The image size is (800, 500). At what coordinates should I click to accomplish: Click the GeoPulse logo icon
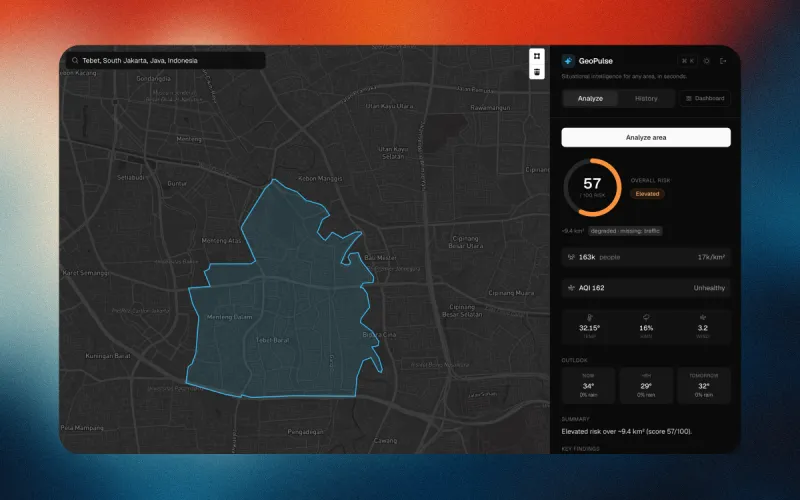click(x=568, y=61)
